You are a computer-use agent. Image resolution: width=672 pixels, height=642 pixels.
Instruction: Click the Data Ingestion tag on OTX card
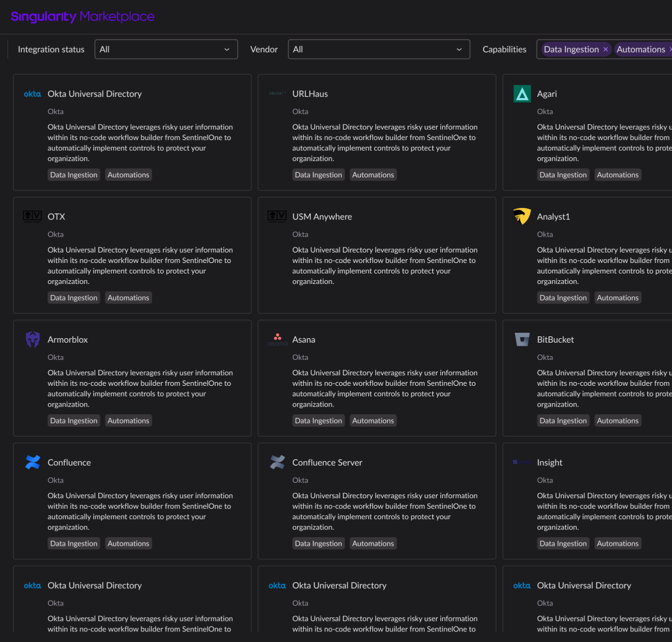tap(73, 298)
